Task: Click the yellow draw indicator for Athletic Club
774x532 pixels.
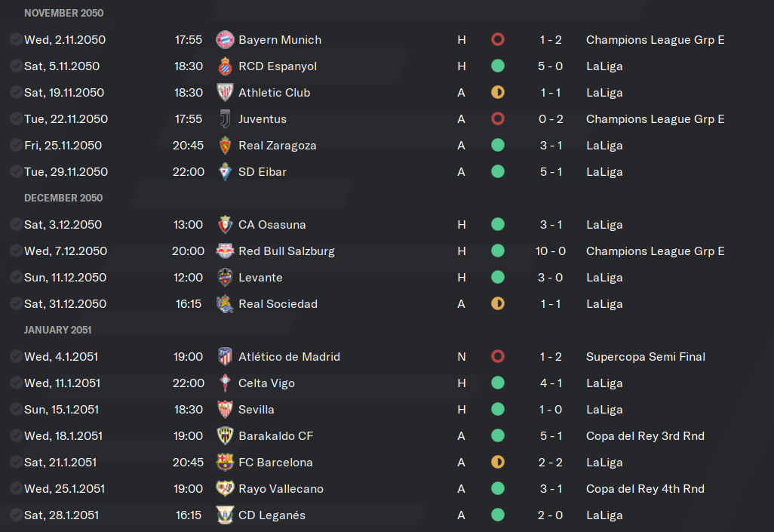Action: click(x=498, y=92)
